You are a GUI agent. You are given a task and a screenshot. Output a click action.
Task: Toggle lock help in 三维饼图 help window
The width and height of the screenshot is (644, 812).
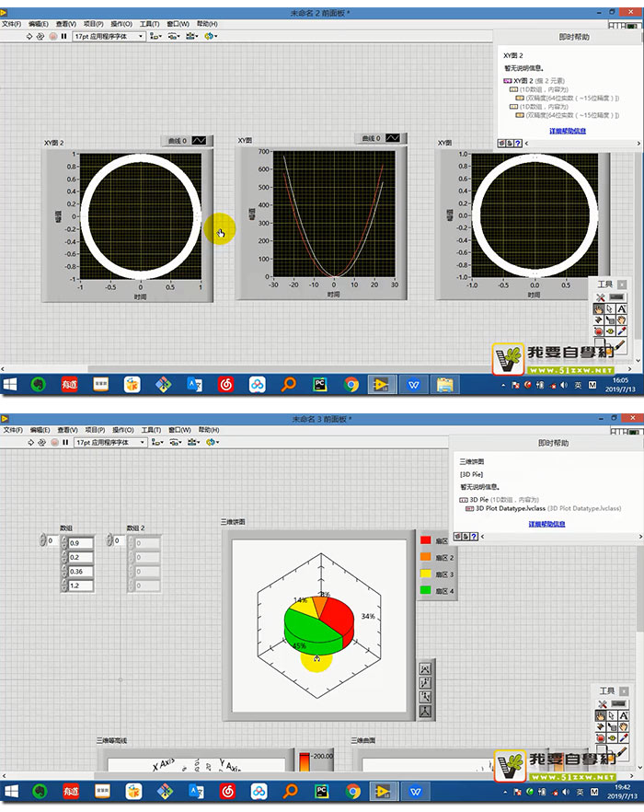466,537
